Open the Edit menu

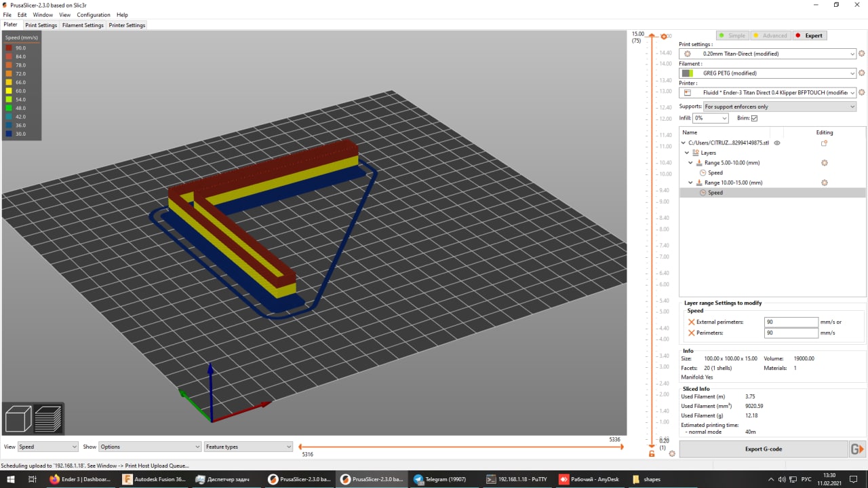point(22,15)
